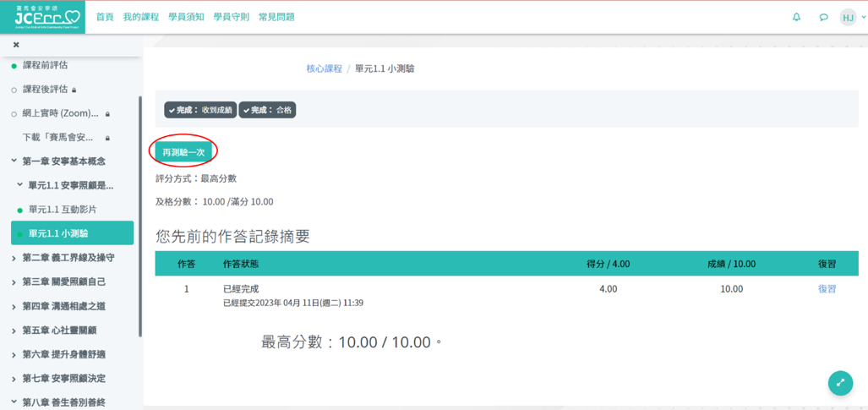Click the notification bell icon

click(x=796, y=17)
